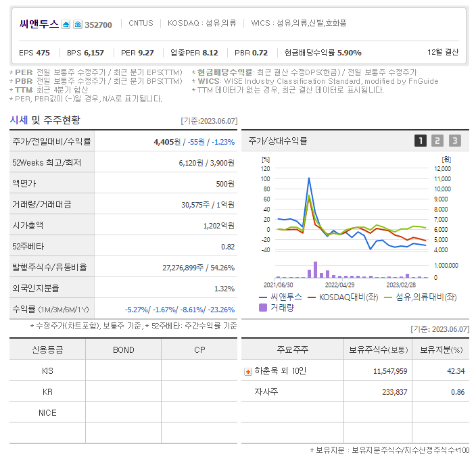Image resolution: width=476 pixels, height=461 pixels.
Task: Click the 수익률 values -5.27%/ -1.67%/ -8.61%/ -23.26%
Action: (180, 310)
